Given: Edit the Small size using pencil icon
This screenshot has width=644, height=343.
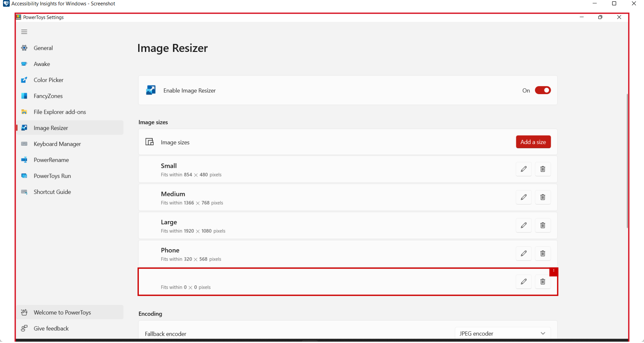Looking at the screenshot, I should (524, 169).
